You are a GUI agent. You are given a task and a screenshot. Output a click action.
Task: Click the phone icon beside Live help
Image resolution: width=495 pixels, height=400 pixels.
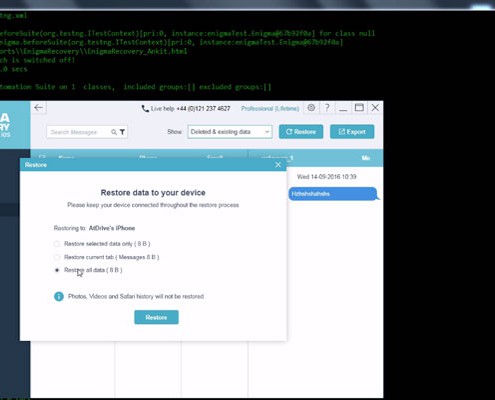(x=145, y=109)
